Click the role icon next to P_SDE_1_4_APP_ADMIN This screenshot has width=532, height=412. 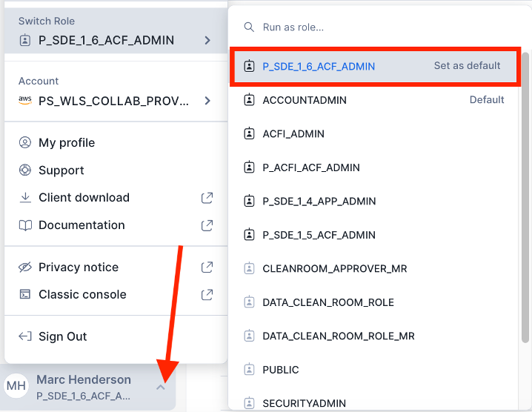[250, 201]
